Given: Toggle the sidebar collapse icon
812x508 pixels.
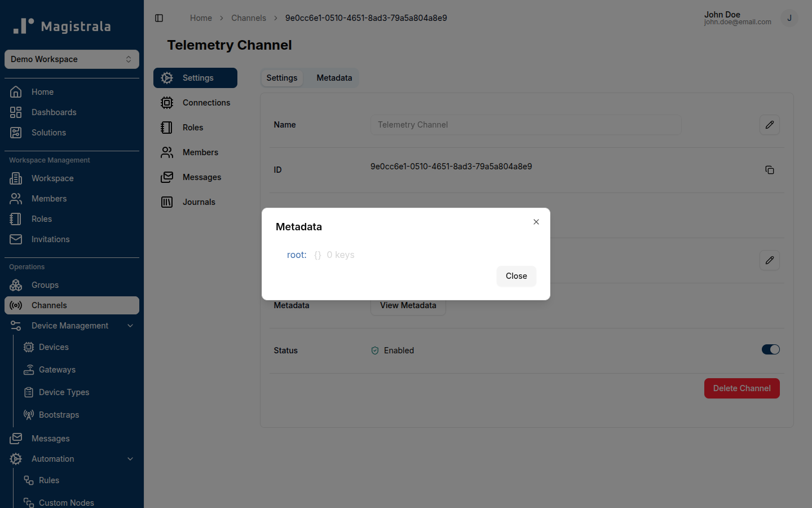Looking at the screenshot, I should click(x=159, y=18).
